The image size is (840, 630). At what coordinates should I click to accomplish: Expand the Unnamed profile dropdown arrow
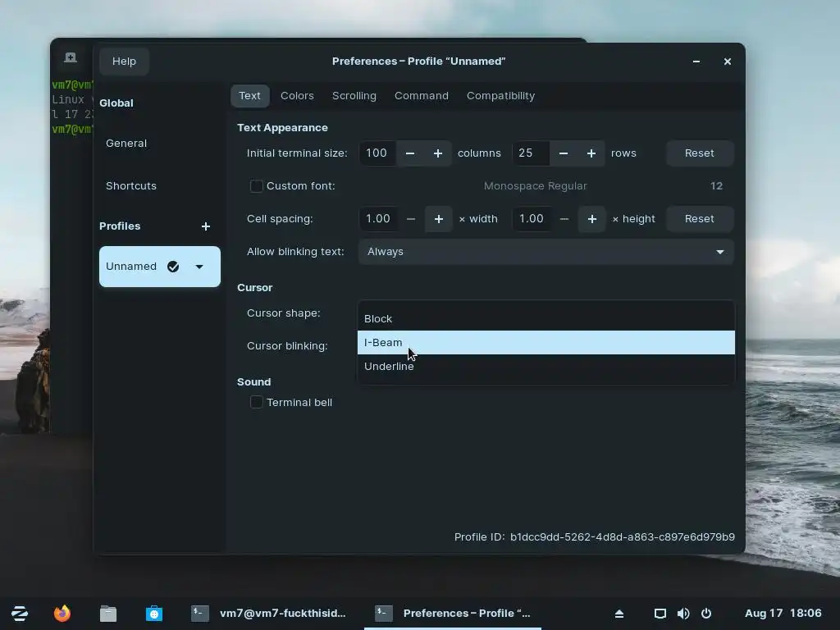tap(199, 267)
